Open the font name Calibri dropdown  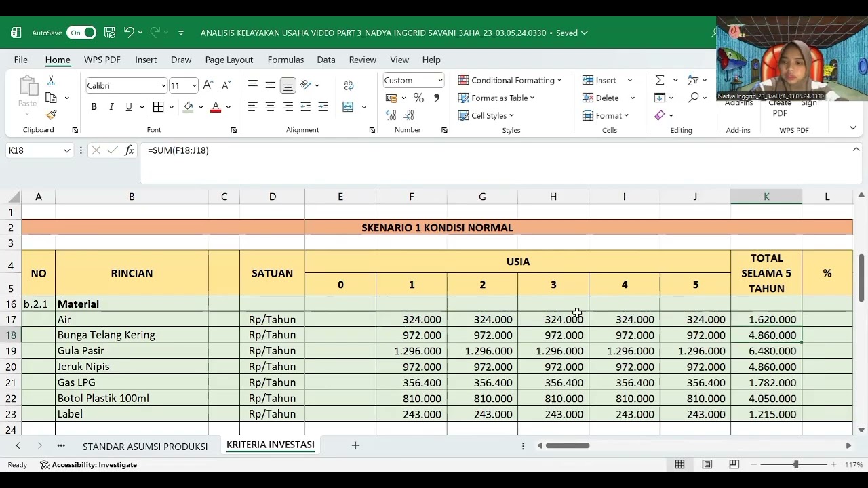[163, 85]
